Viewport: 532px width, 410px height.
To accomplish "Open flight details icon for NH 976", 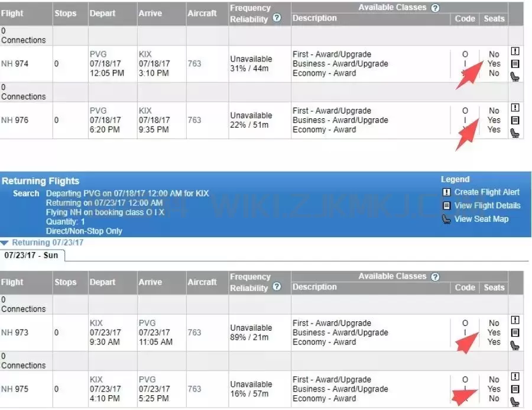I will (x=515, y=120).
